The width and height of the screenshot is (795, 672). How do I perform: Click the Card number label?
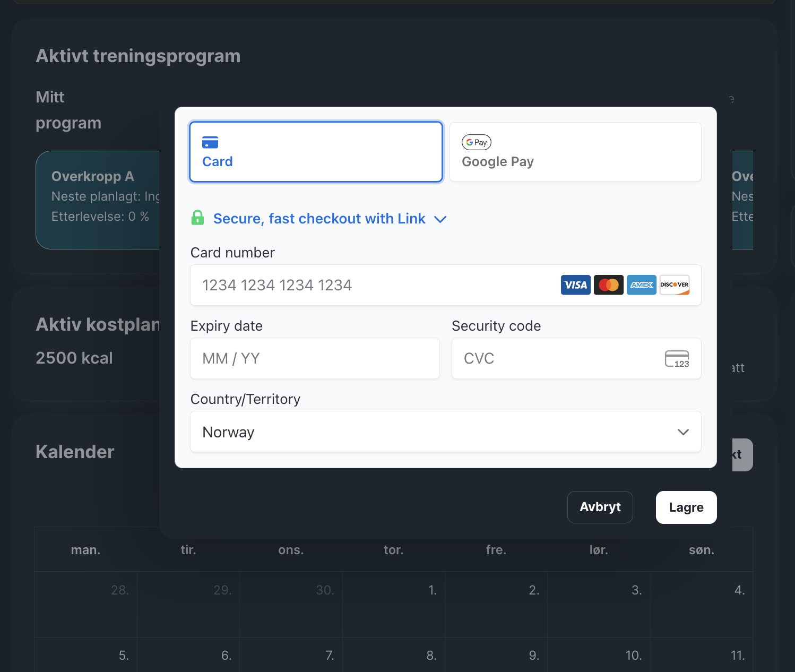(232, 253)
